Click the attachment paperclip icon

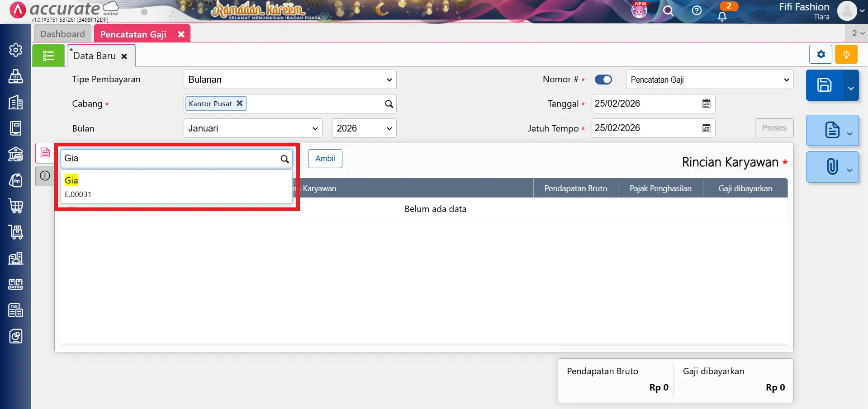pyautogui.click(x=832, y=167)
